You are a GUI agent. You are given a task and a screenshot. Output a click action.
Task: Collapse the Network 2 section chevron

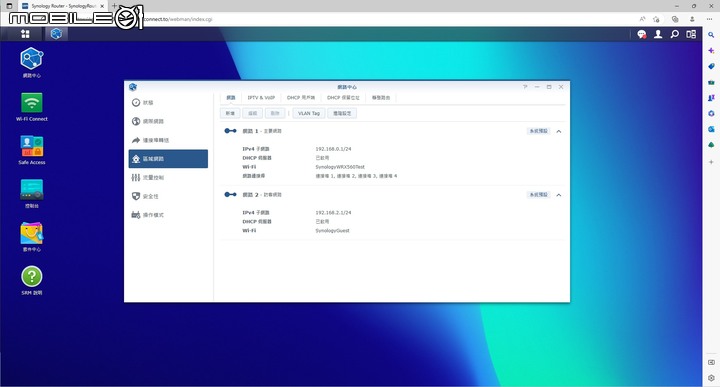coord(559,195)
